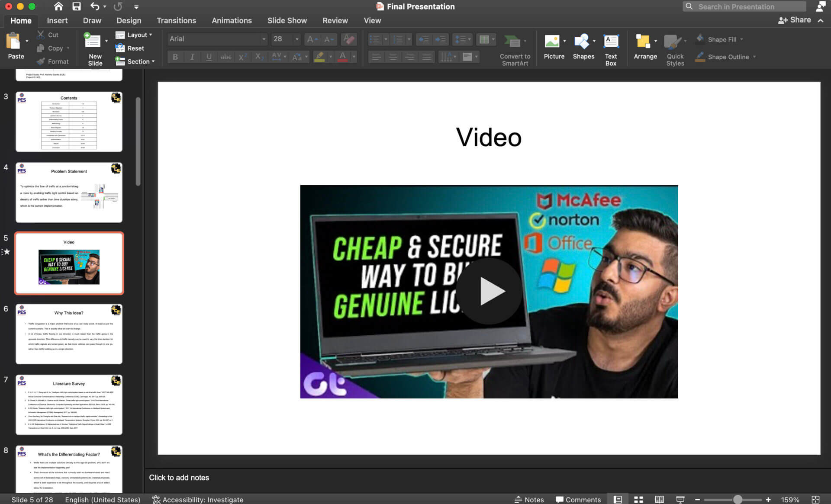
Task: Increase font size with the large A
Action: tap(312, 39)
